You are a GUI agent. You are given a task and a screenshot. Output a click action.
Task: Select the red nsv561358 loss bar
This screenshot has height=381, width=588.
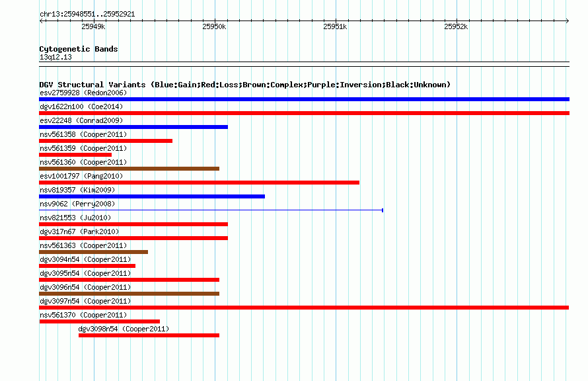click(x=106, y=141)
